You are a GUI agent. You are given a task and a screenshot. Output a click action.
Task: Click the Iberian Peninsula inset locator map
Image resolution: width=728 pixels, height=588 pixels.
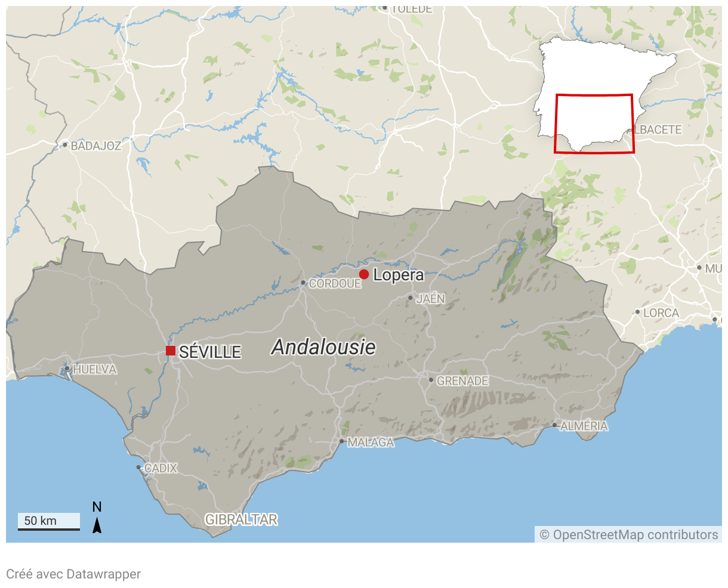click(x=605, y=95)
